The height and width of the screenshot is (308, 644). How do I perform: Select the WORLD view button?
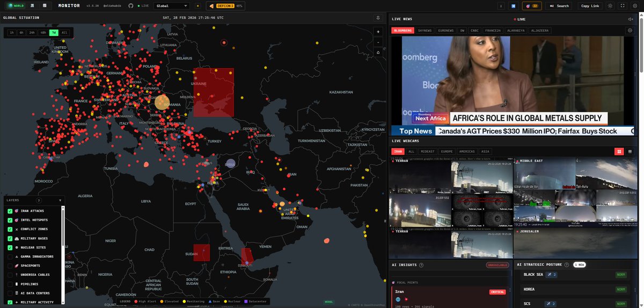coord(15,5)
